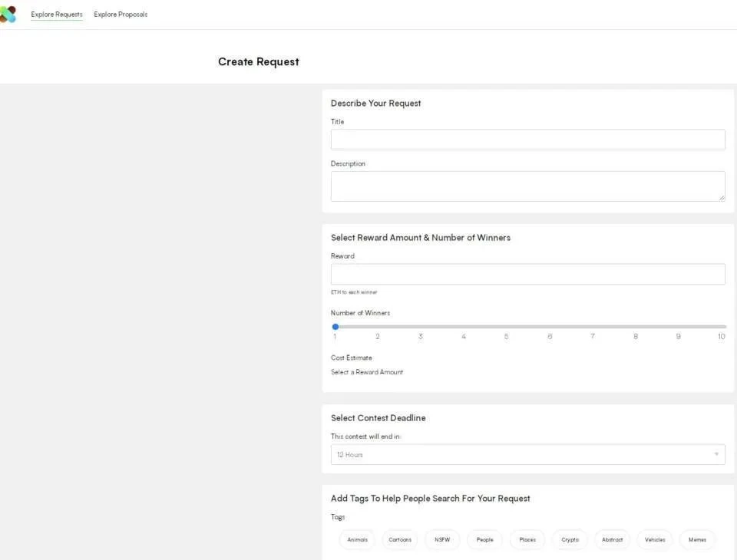Pick the Memes tag
Viewport: 737px width, 560px height.
tap(697, 540)
